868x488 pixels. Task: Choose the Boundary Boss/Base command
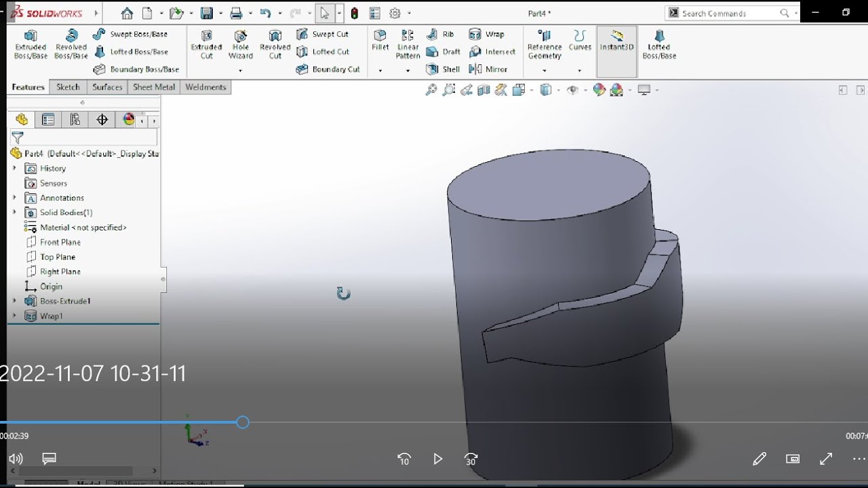(136, 69)
